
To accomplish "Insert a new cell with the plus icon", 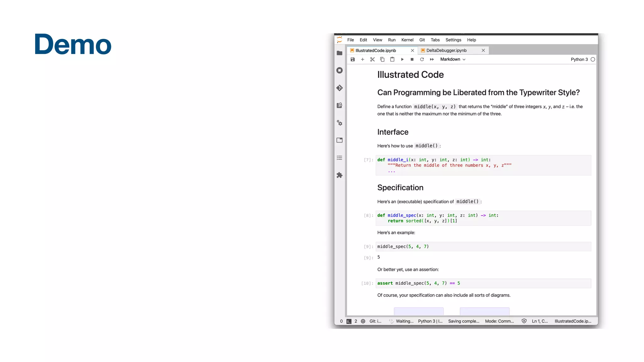I will [x=362, y=59].
